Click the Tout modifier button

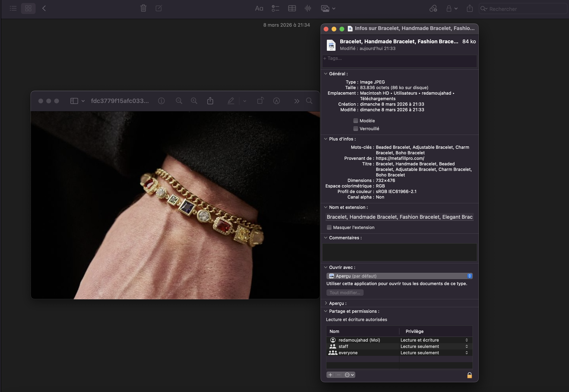tap(345, 292)
